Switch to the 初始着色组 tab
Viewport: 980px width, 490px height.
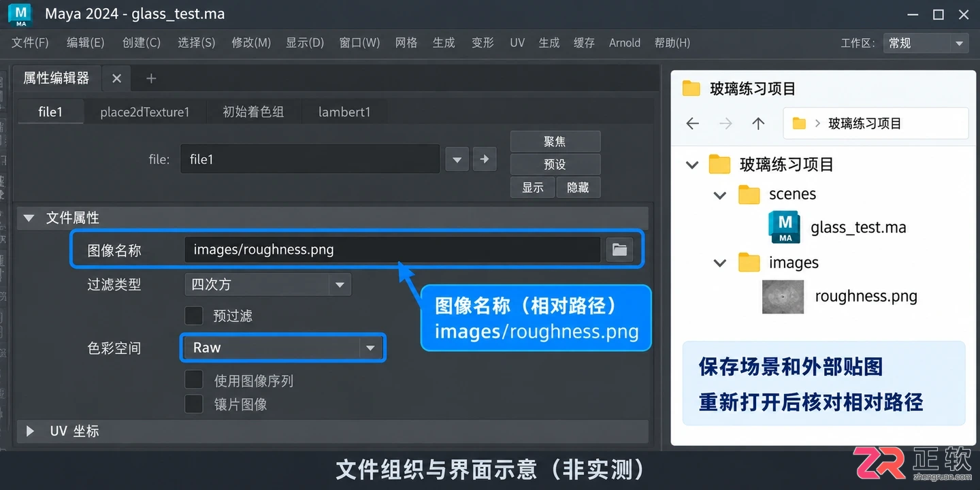pos(253,112)
